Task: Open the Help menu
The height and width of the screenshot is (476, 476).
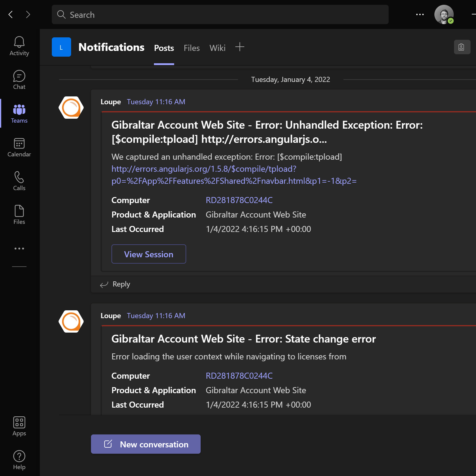Action: pyautogui.click(x=19, y=460)
